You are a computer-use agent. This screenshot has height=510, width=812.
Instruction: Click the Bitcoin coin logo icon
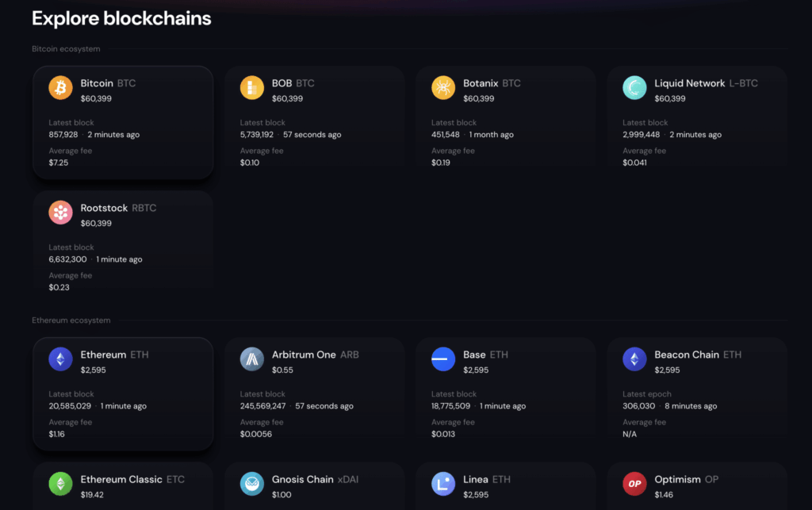pyautogui.click(x=60, y=87)
